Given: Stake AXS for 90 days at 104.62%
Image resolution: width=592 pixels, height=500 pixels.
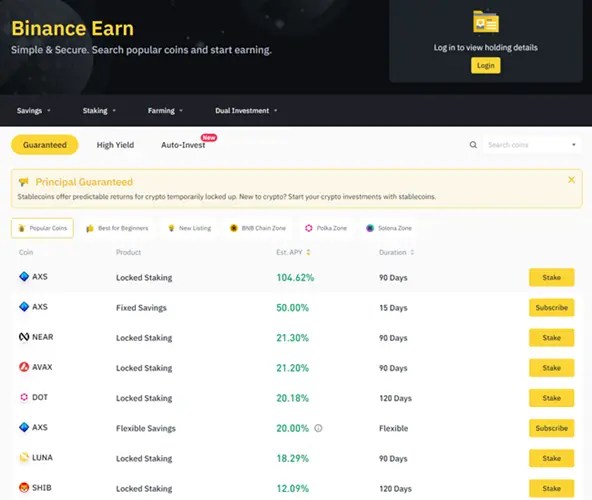Looking at the screenshot, I should pyautogui.click(x=552, y=277).
